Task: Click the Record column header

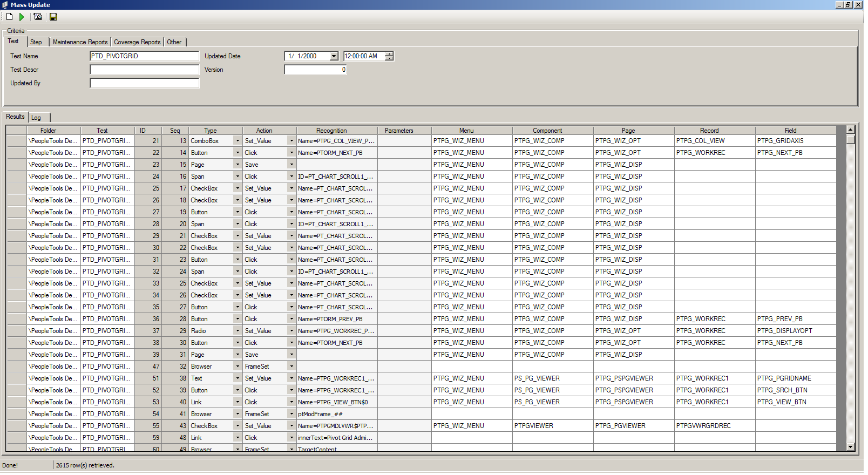Action: pos(715,131)
